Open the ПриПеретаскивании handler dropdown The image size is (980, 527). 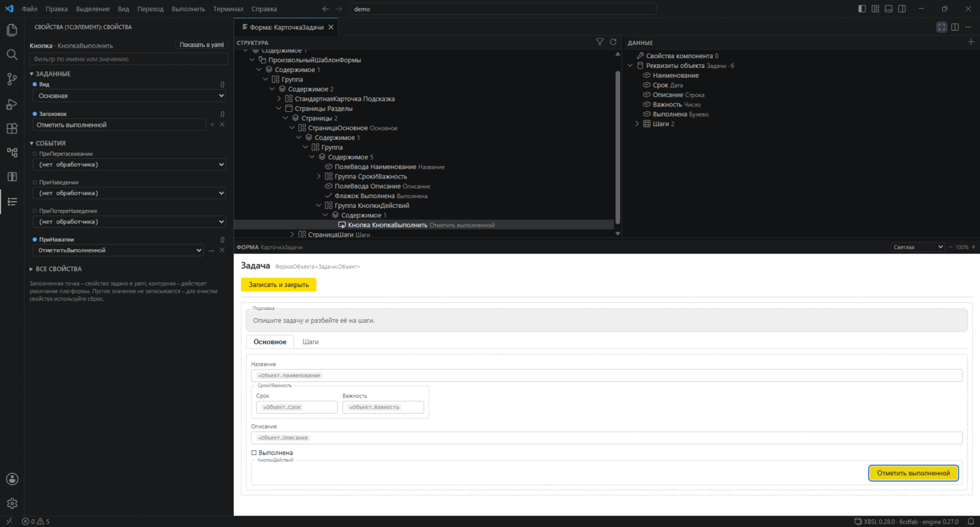click(129, 164)
